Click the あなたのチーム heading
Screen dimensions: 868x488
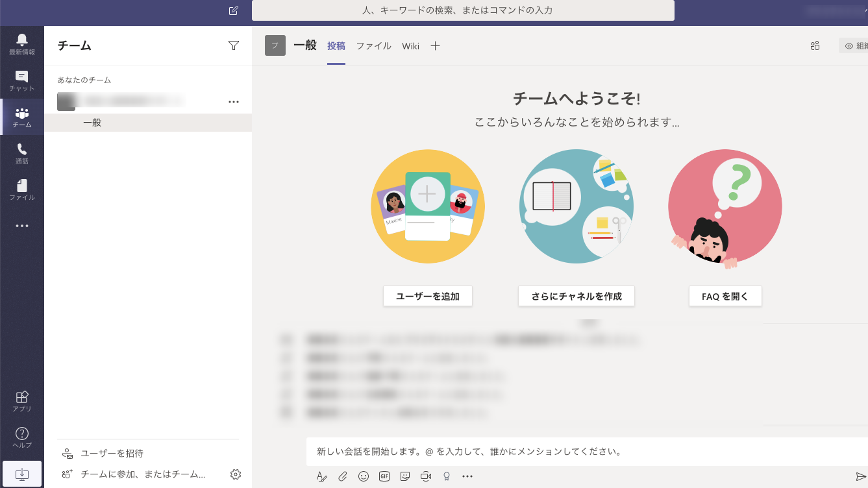[84, 80]
